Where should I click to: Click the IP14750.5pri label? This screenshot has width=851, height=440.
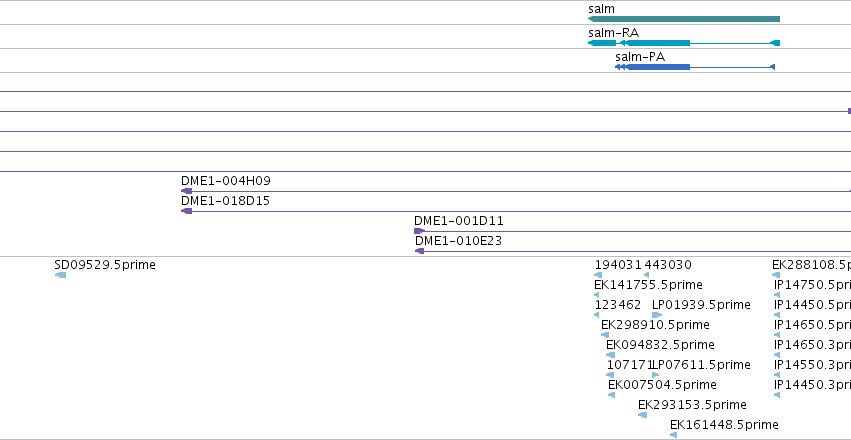(812, 285)
